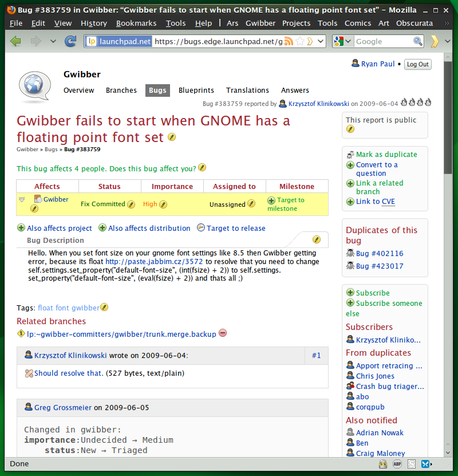Screen dimensions: 458x476
Task: Click Convert to a question
Action: click(x=377, y=169)
